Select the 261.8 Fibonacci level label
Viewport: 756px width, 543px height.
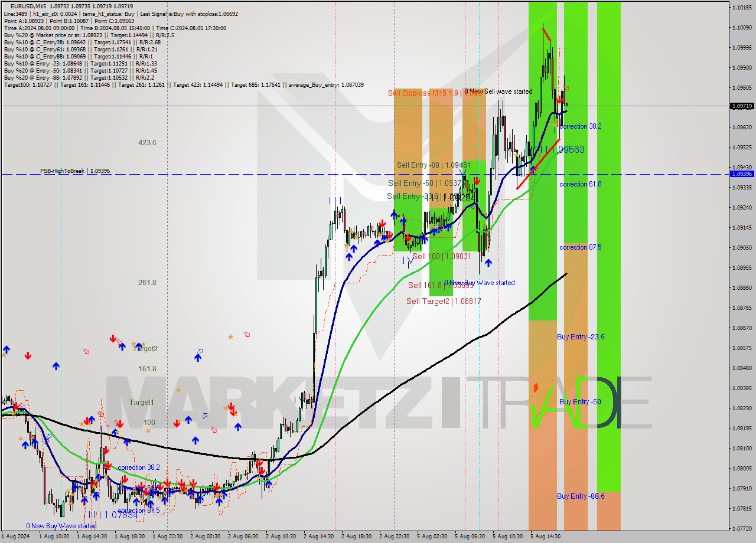click(147, 283)
